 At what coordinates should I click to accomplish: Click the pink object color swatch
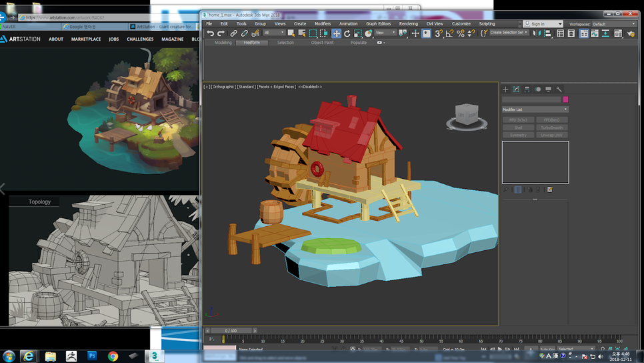pyautogui.click(x=565, y=99)
